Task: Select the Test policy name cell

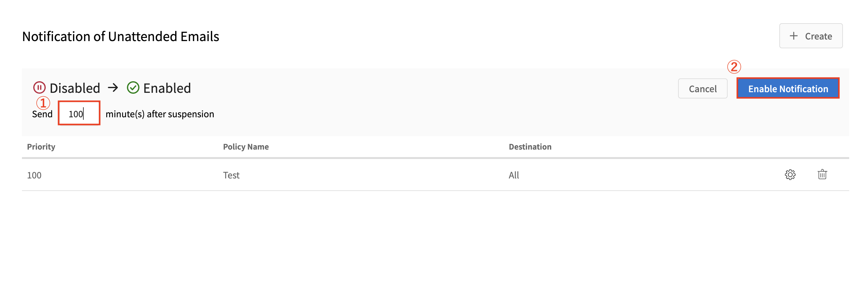Action: [x=231, y=175]
